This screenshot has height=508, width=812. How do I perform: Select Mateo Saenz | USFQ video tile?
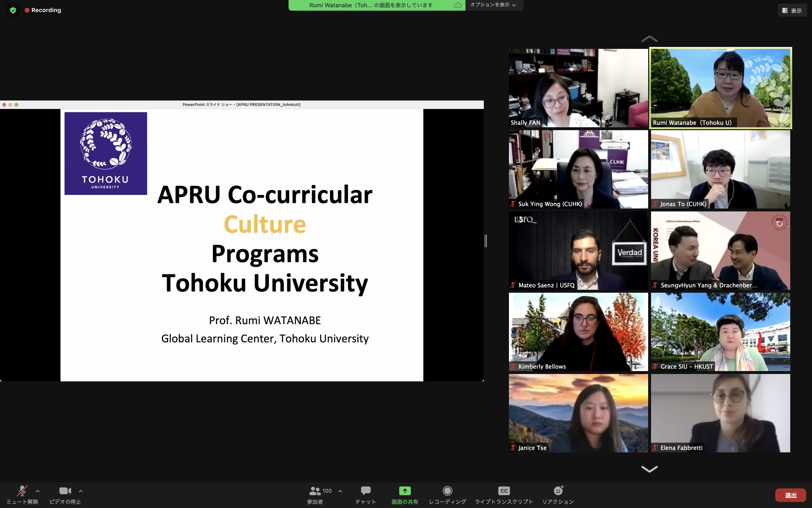tap(578, 251)
